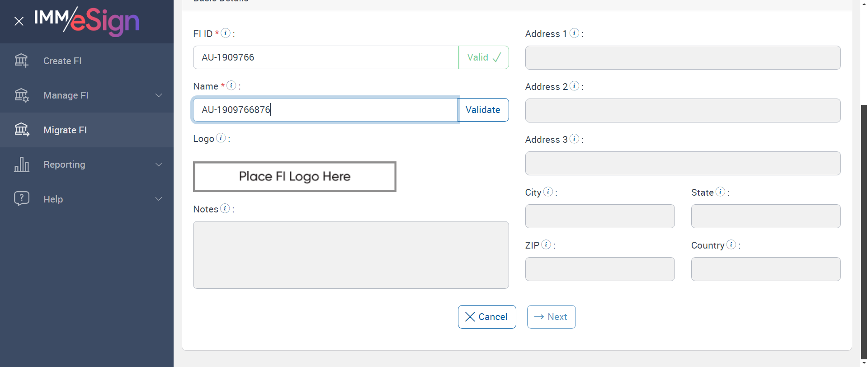The image size is (868, 367).
Task: Show info tooltip for Name field
Action: tap(231, 85)
